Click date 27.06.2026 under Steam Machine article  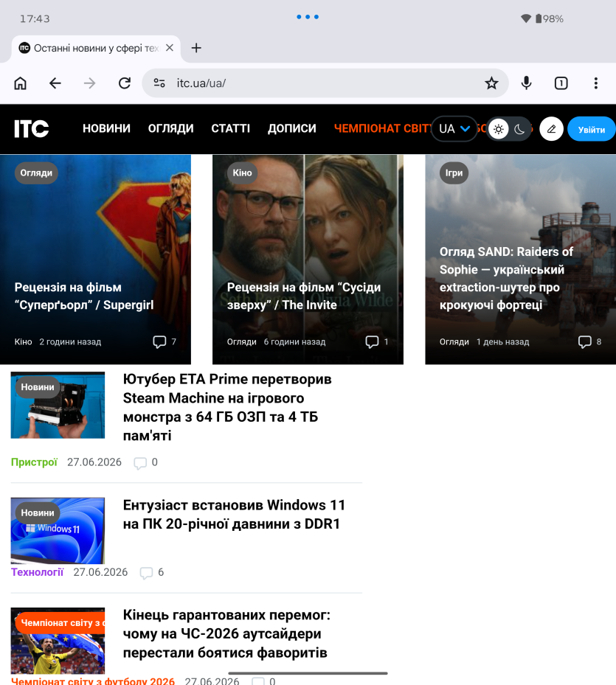click(x=94, y=462)
